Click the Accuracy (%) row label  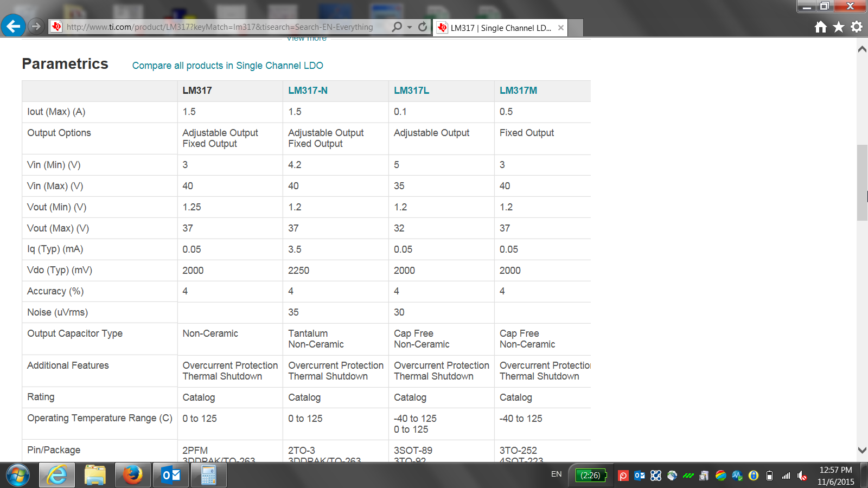point(55,291)
